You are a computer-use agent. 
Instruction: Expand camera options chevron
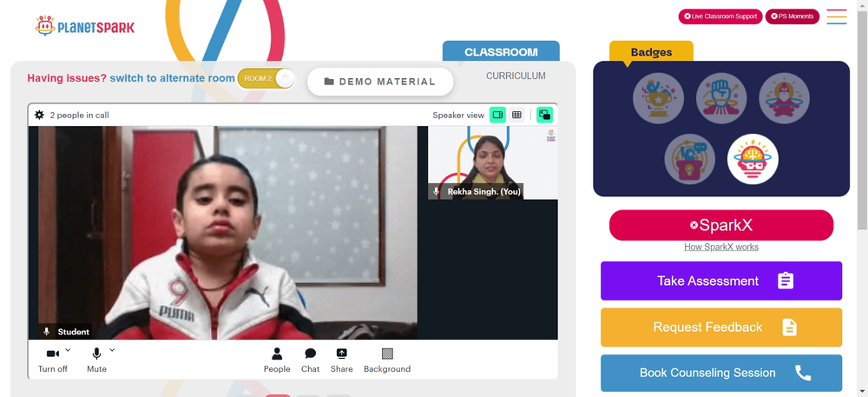point(68,349)
